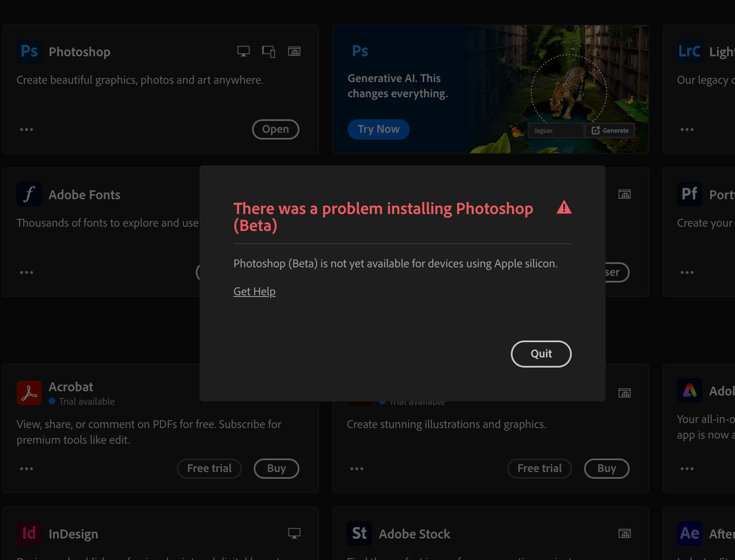The width and height of the screenshot is (735, 560).
Task: Click the 'Trial available' label under Acrobat
Action: pyautogui.click(x=87, y=401)
